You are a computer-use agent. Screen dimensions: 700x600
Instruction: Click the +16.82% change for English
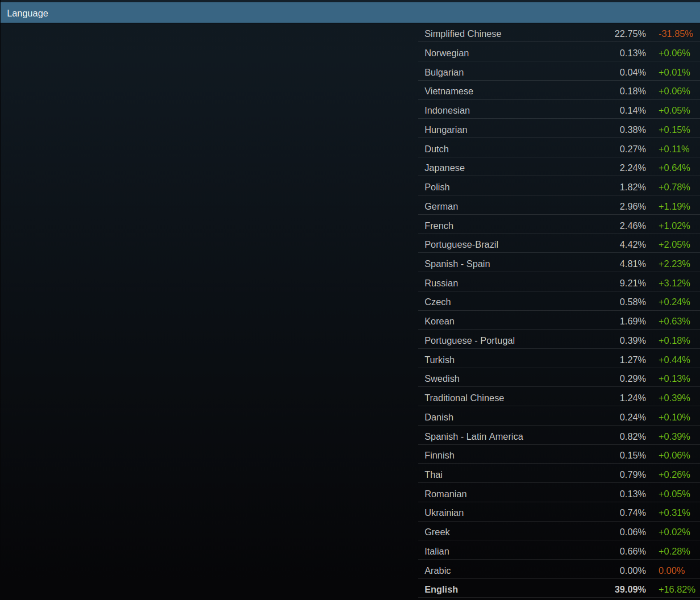[x=677, y=589]
